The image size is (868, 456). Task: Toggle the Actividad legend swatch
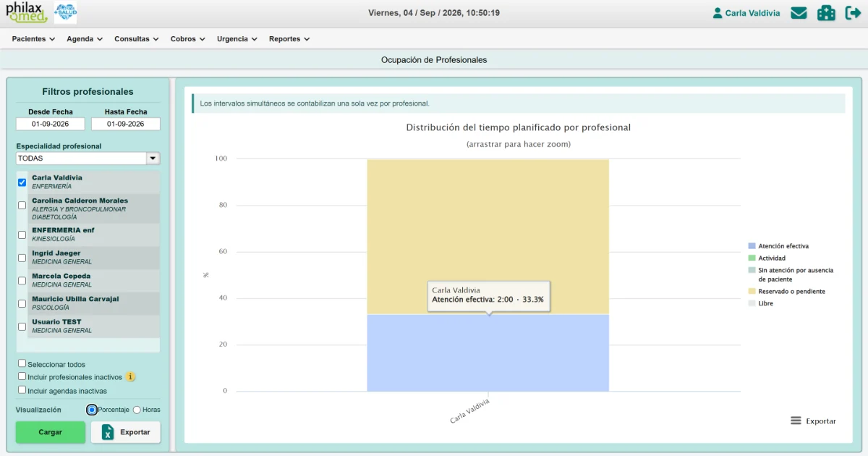752,258
